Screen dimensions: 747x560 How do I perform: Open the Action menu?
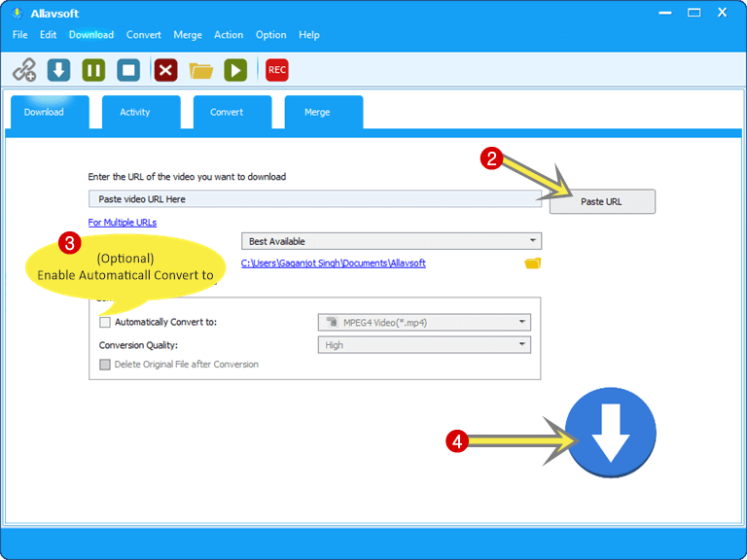tap(229, 35)
